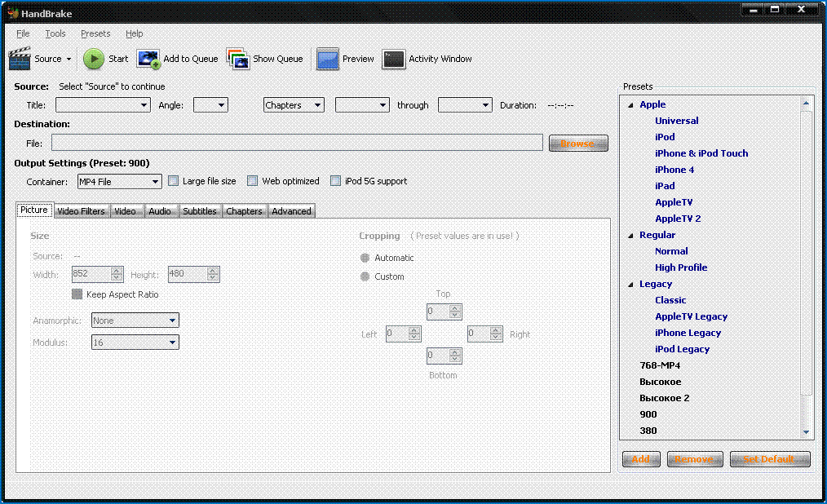This screenshot has height=504, width=827.
Task: Collapse the Regular presets group
Action: click(x=630, y=235)
